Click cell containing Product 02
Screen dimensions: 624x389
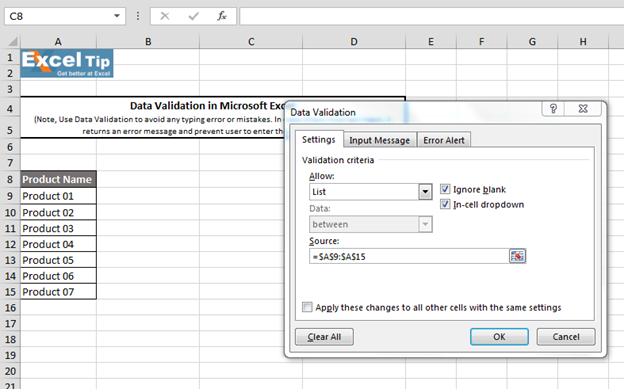(58, 212)
